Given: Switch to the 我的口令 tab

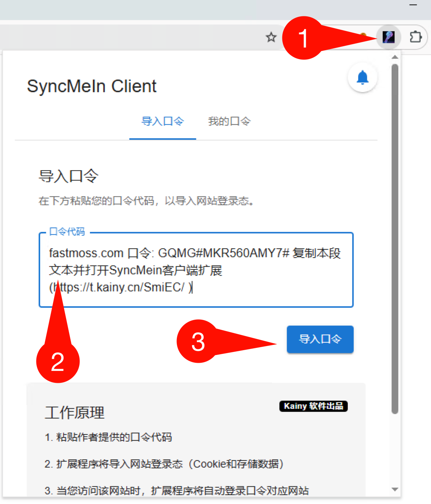Looking at the screenshot, I should point(229,122).
